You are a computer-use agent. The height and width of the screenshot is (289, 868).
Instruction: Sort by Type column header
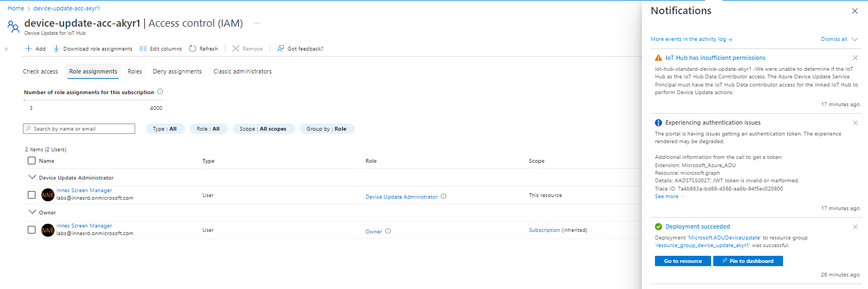click(209, 161)
